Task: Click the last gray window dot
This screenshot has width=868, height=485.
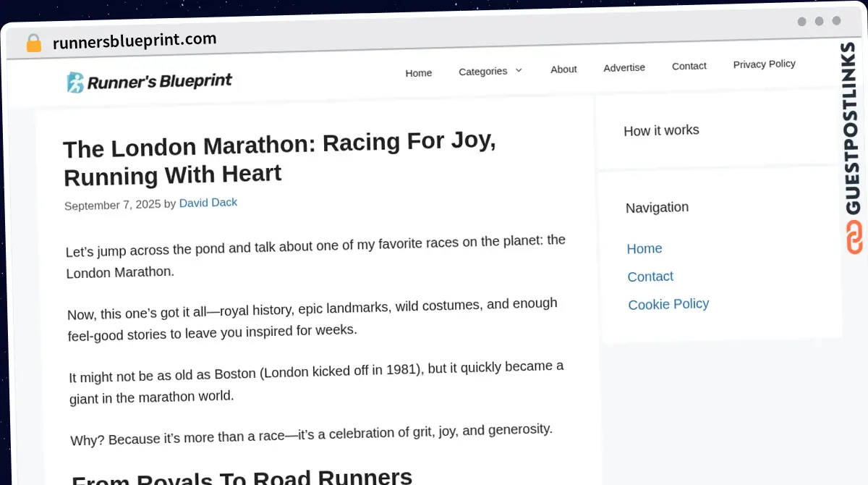Action: coord(836,22)
